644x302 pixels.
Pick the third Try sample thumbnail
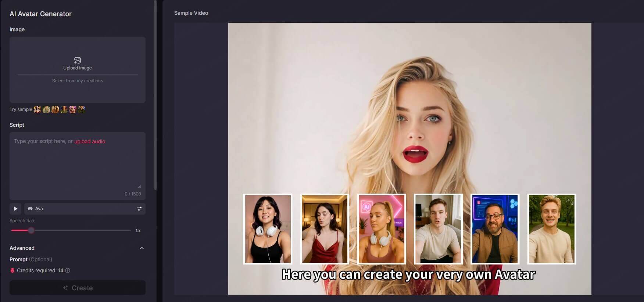(55, 109)
